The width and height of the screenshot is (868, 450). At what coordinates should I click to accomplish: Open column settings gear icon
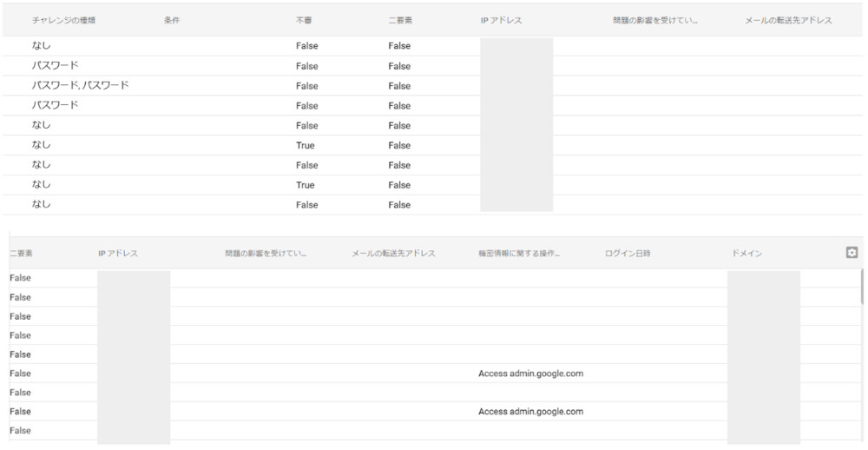click(852, 252)
